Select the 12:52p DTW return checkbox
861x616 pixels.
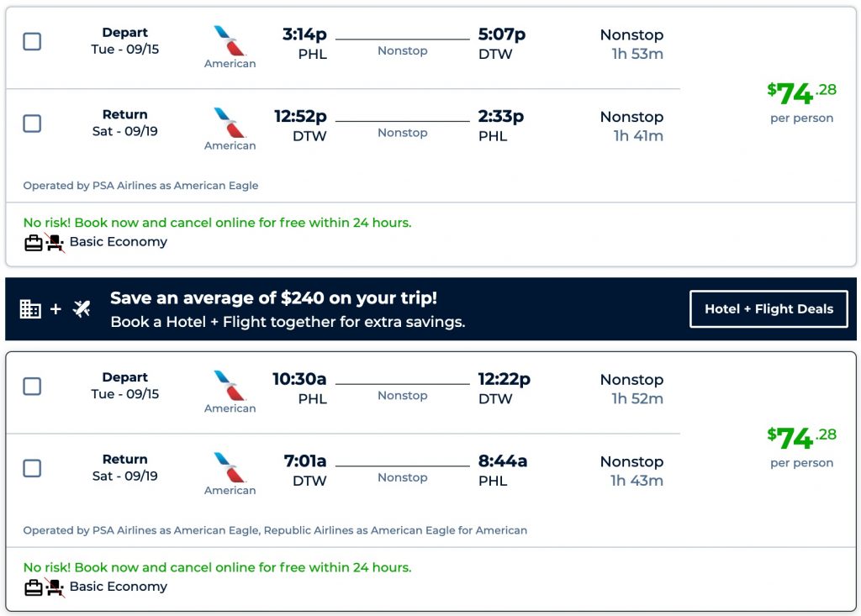[32, 124]
